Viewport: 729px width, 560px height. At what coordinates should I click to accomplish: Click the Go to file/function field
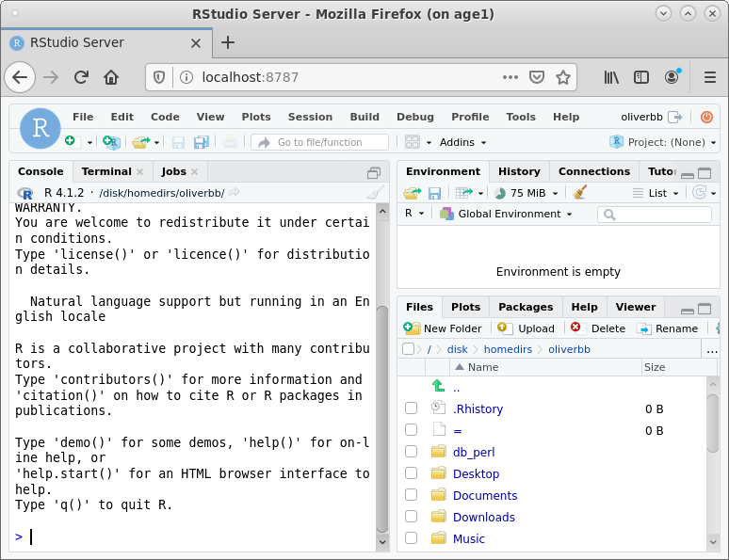point(320,142)
